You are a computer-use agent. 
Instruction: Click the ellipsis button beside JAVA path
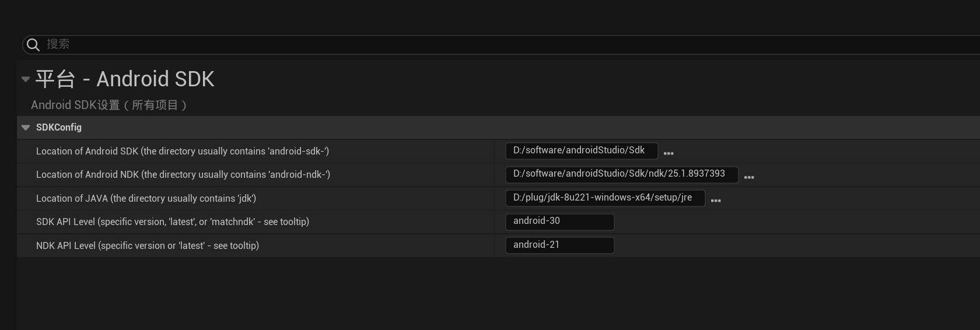coord(716,200)
